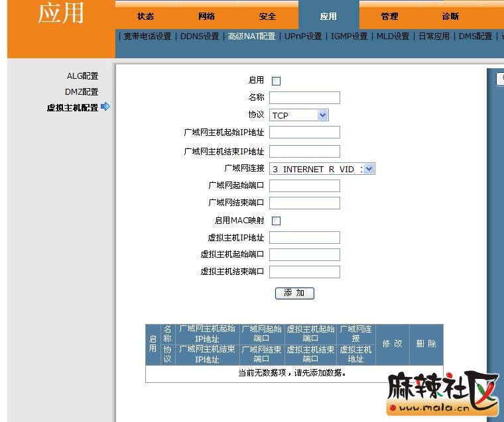Open the 网络 tab
This screenshot has height=422, width=504.
click(x=207, y=16)
